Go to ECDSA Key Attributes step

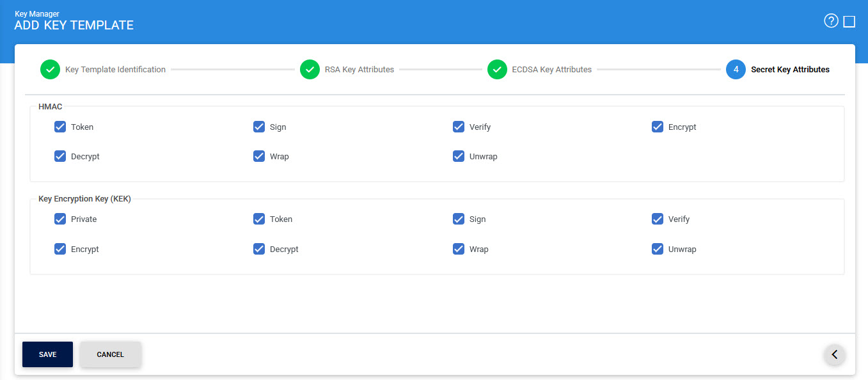(552, 70)
